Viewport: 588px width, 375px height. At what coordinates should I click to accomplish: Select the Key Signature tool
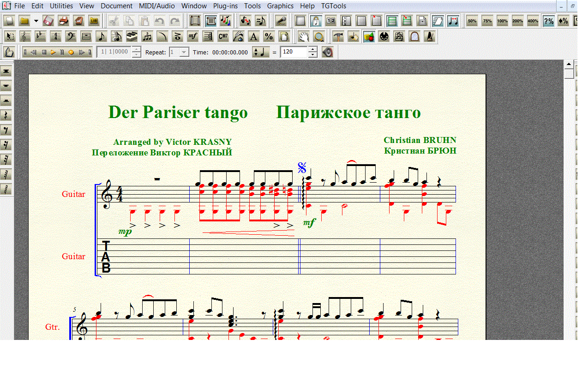41,36
